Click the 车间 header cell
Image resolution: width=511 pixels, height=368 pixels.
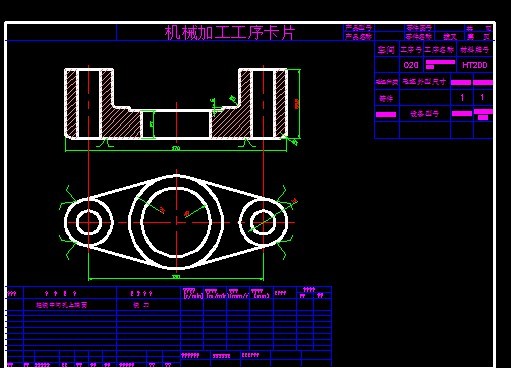(386, 50)
